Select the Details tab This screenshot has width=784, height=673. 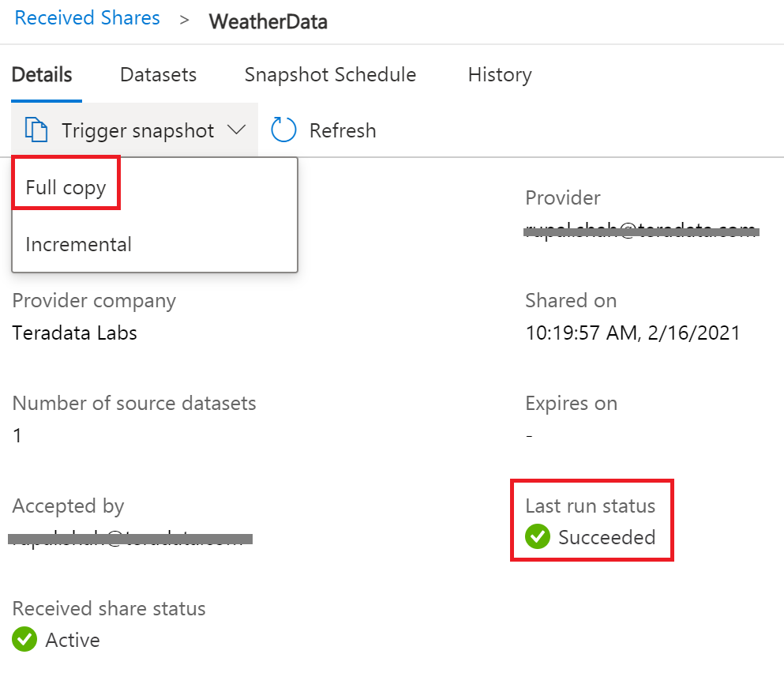41,74
